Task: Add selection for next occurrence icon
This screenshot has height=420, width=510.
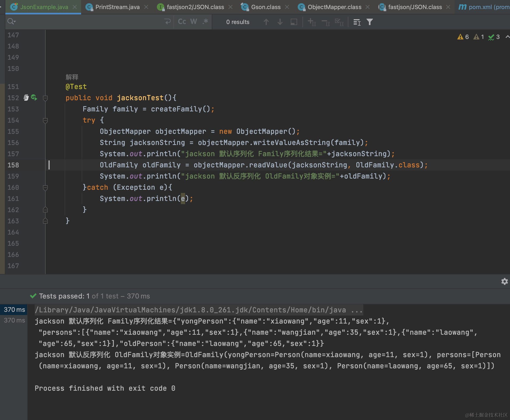Action: coord(312,22)
